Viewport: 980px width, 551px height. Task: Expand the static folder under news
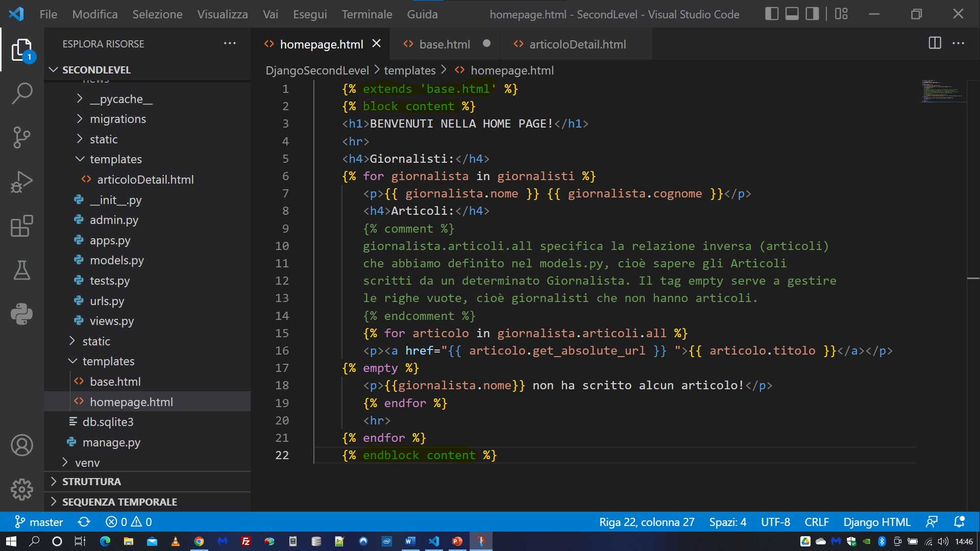pyautogui.click(x=147, y=139)
